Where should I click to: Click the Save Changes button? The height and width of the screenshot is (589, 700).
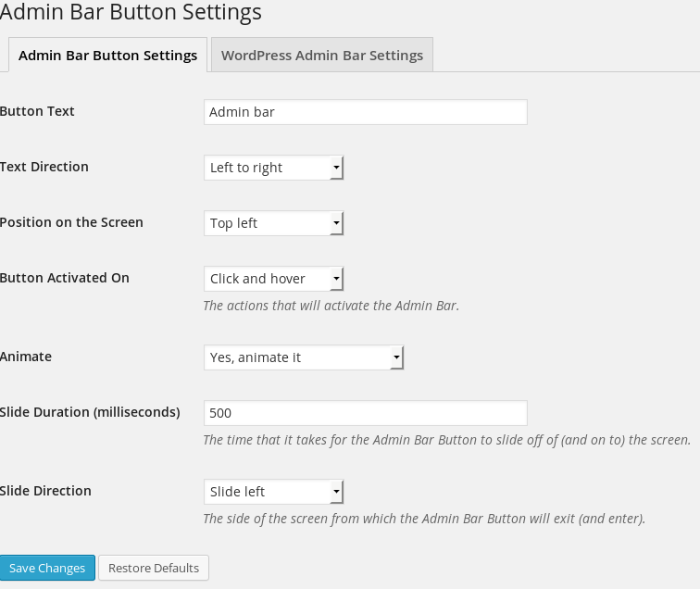pos(47,568)
